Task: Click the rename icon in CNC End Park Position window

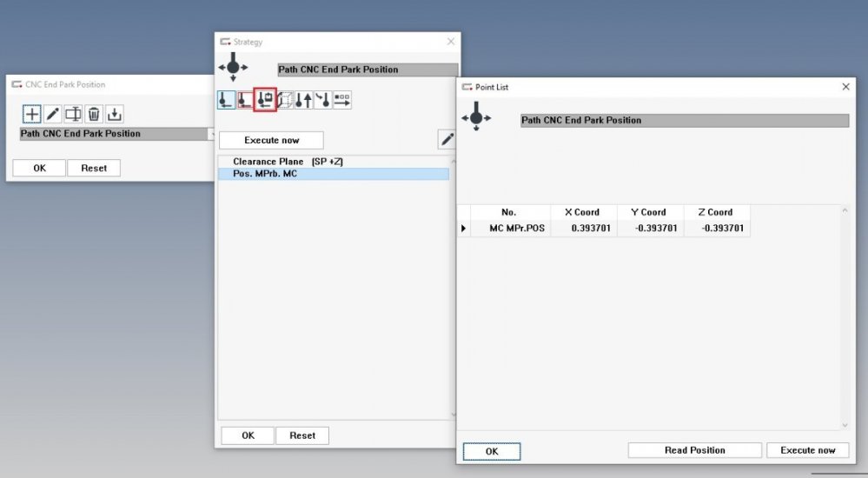Action: point(73,114)
